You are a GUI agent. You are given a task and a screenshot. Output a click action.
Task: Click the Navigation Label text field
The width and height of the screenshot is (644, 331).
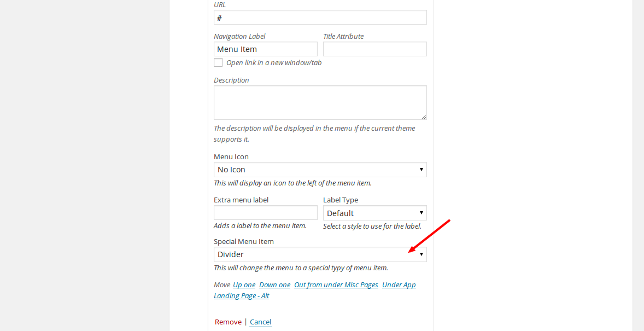(x=265, y=49)
